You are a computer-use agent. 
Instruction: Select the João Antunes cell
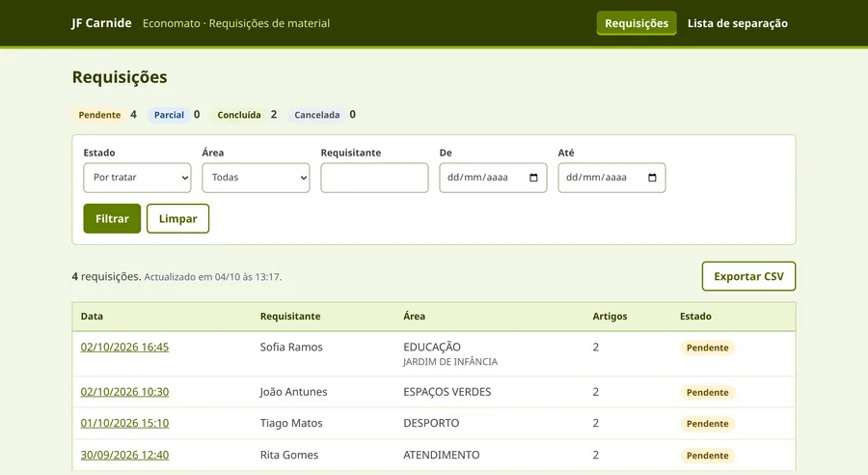coord(293,392)
